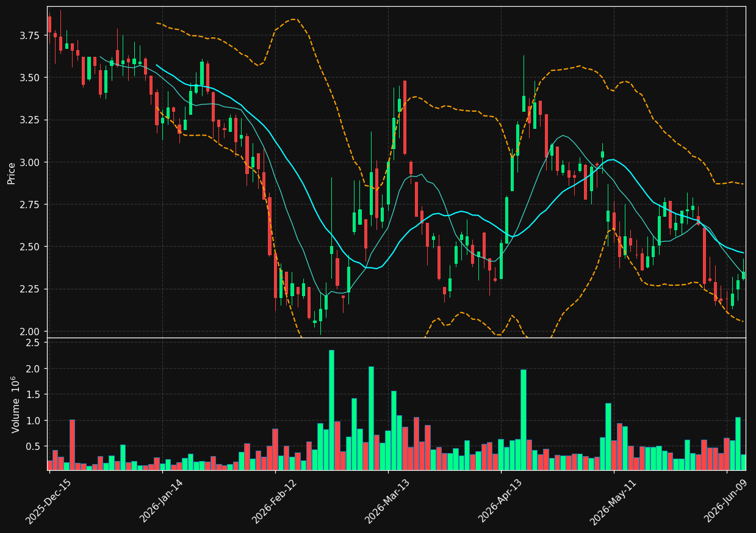Click the 2025-Dec-15 date label
Viewport: 756px width, 533px height.
pyautogui.click(x=48, y=501)
